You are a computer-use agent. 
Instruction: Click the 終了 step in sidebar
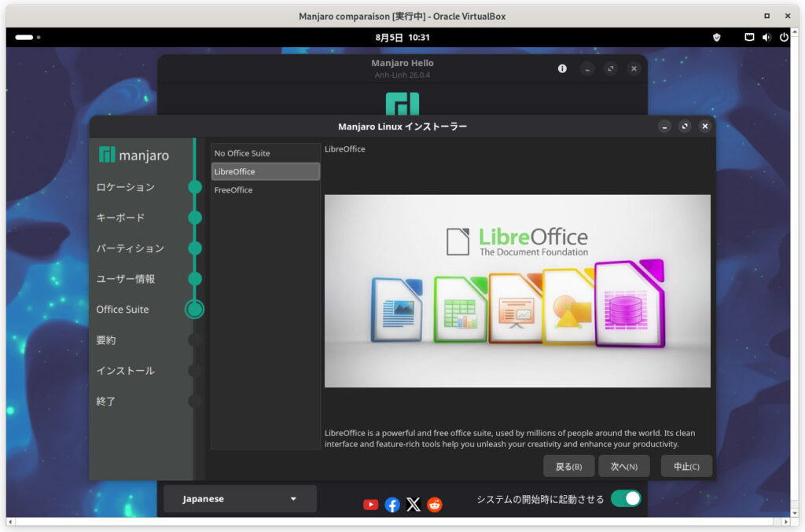tap(106, 402)
